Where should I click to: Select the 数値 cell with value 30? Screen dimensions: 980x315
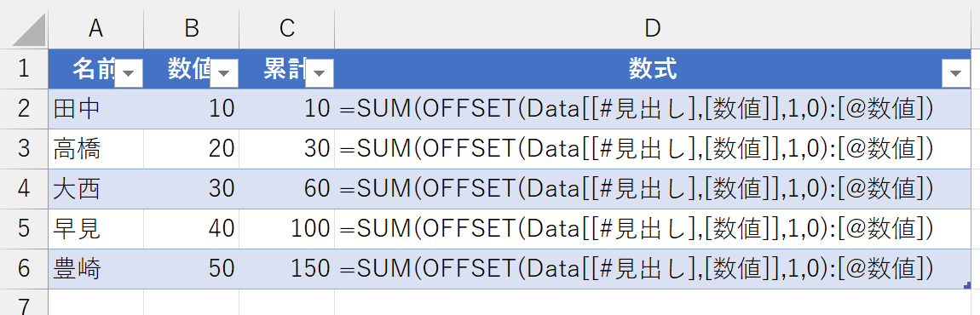[x=191, y=189]
